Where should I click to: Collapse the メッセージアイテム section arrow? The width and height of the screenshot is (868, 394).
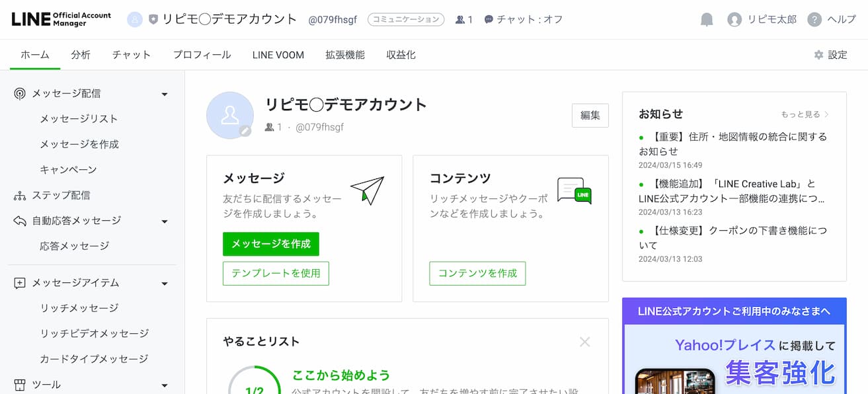click(165, 284)
